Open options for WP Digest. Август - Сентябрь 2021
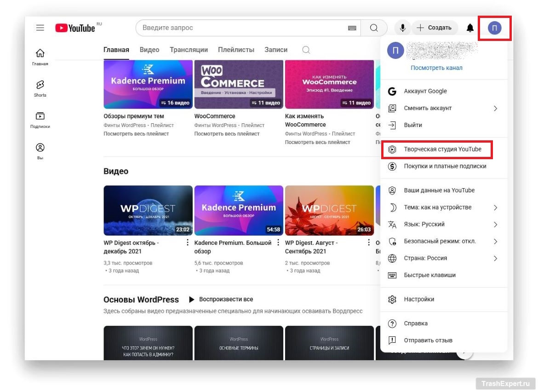The height and width of the screenshot is (392, 538). point(368,242)
